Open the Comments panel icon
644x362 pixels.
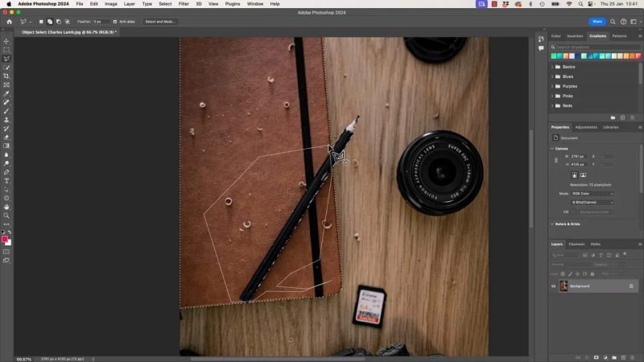[x=541, y=48]
